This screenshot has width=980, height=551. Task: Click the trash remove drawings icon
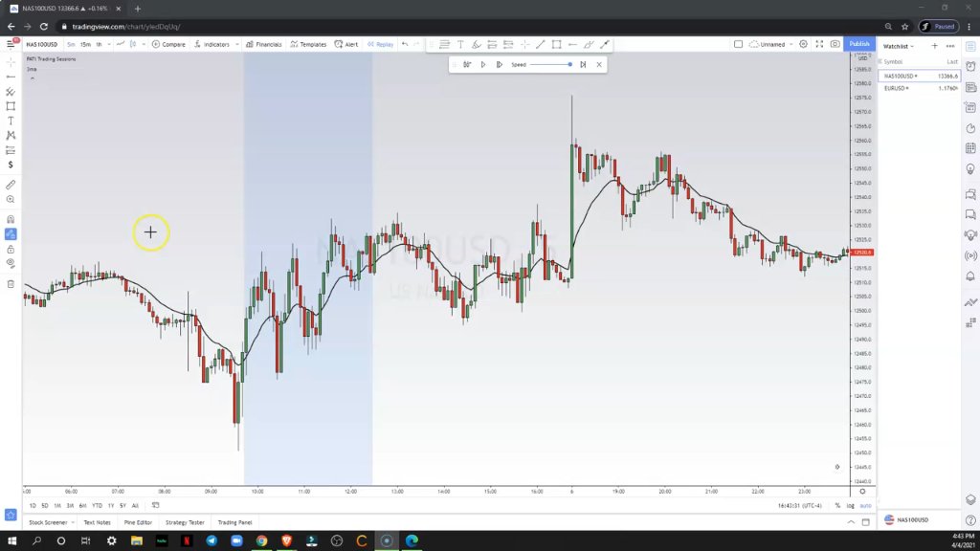point(11,284)
